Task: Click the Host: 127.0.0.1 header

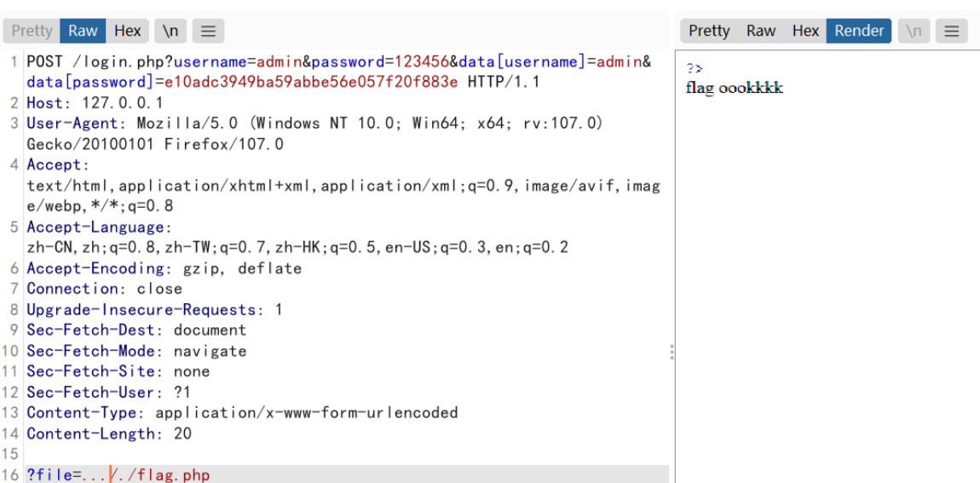Action: [95, 103]
